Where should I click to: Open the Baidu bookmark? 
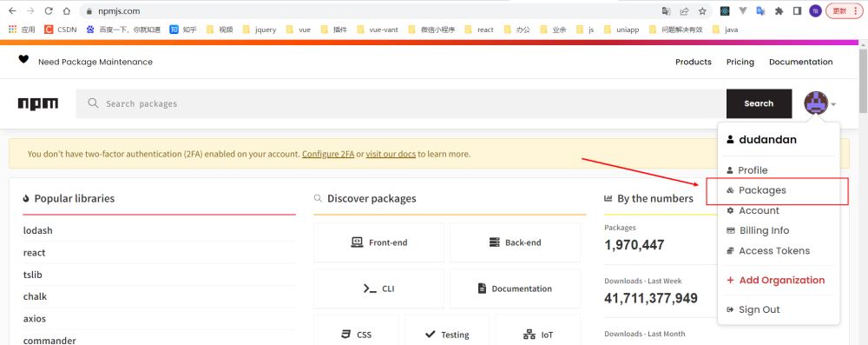(x=123, y=30)
